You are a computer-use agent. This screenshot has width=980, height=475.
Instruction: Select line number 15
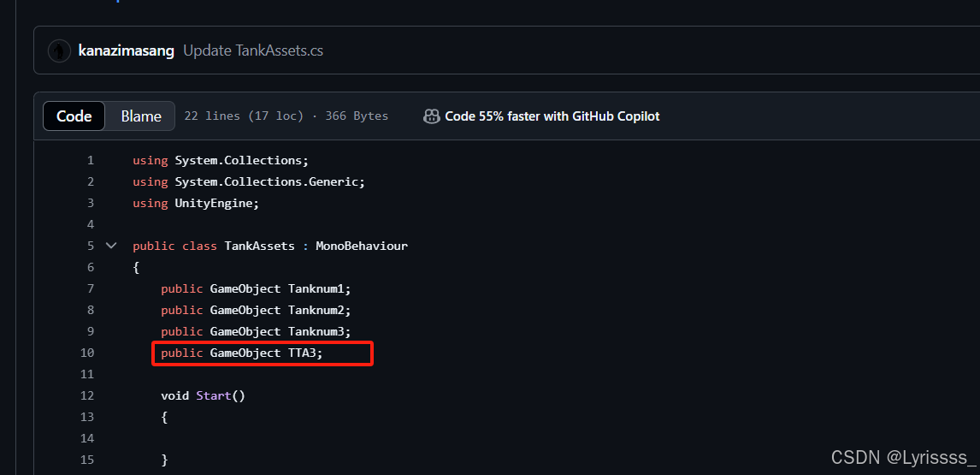(87, 460)
